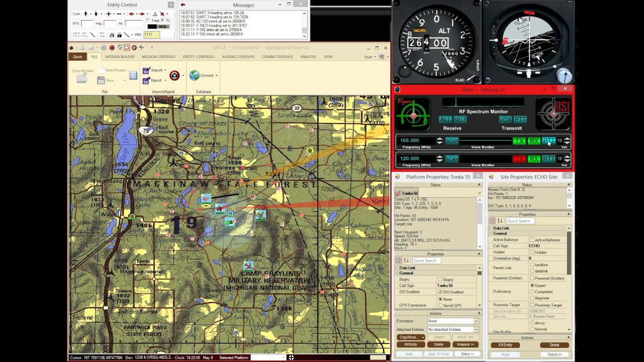
Task: Click Weapons >> button in Platform Properties
Action: [465, 344]
